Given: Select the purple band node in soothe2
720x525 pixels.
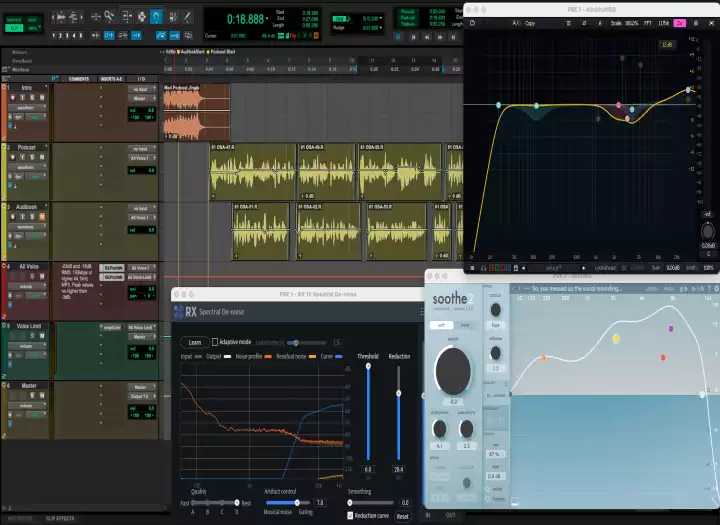Looking at the screenshot, I should tap(671, 329).
